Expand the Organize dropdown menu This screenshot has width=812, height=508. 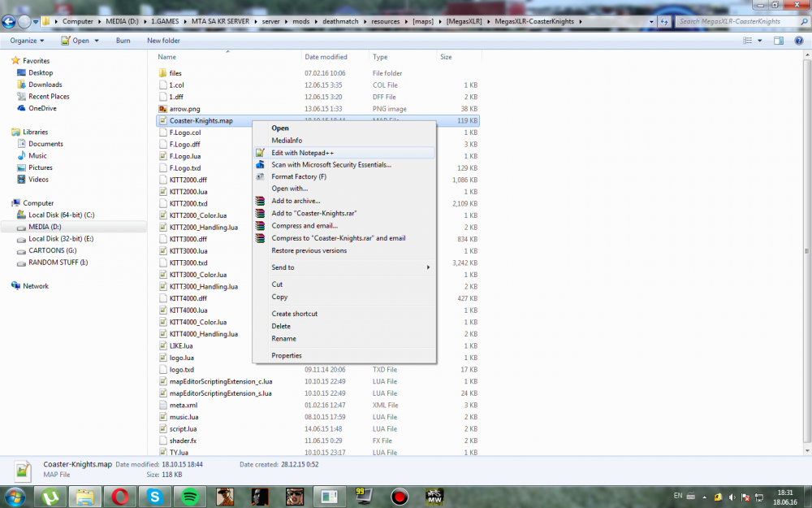tap(27, 41)
